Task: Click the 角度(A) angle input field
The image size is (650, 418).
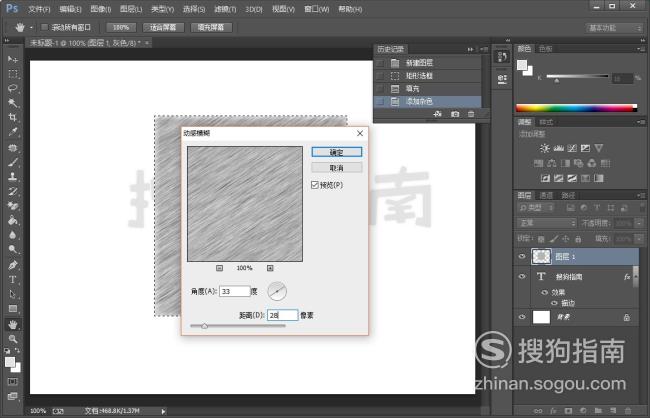Action: [235, 292]
